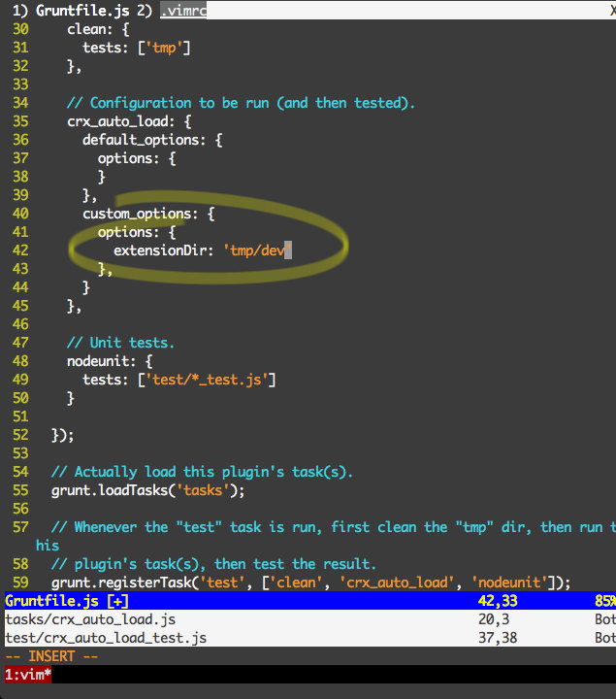Click options: { on line 37
This screenshot has height=699, width=616.
[137, 158]
